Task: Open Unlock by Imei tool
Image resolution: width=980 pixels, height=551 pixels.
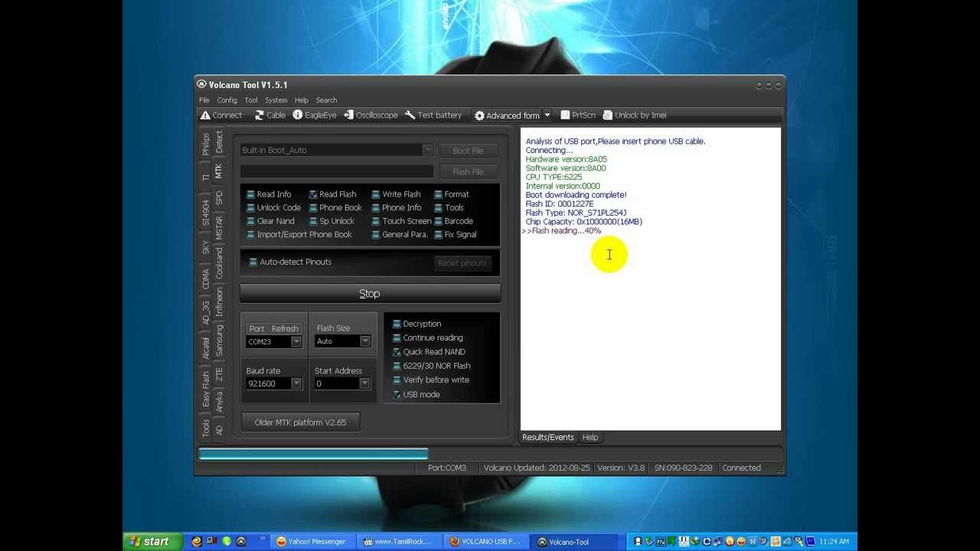Action: [635, 116]
